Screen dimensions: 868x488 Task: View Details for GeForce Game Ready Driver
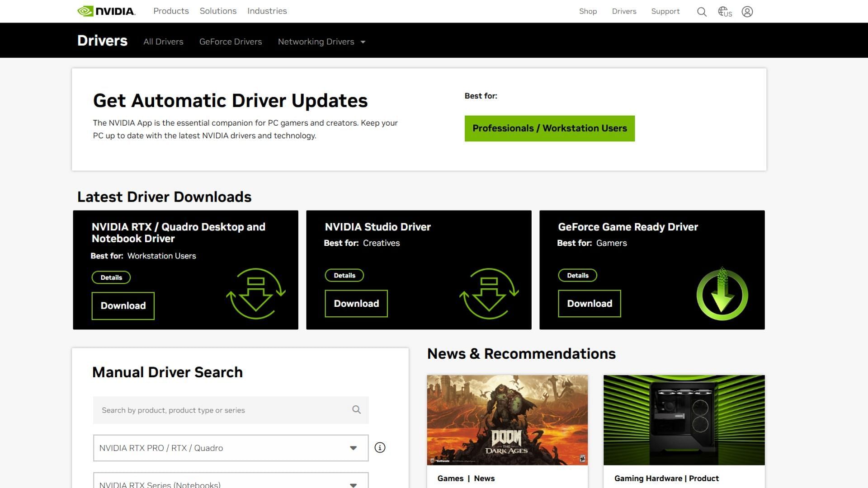[x=578, y=275]
